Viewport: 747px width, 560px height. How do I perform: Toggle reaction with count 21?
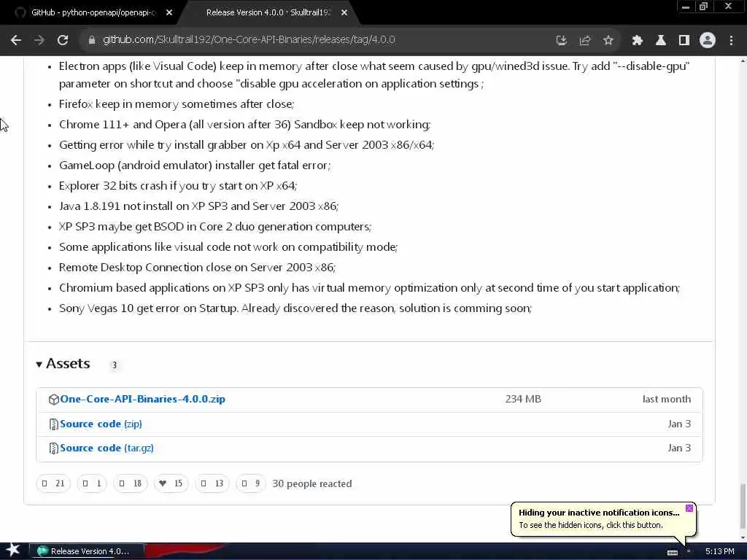click(53, 483)
